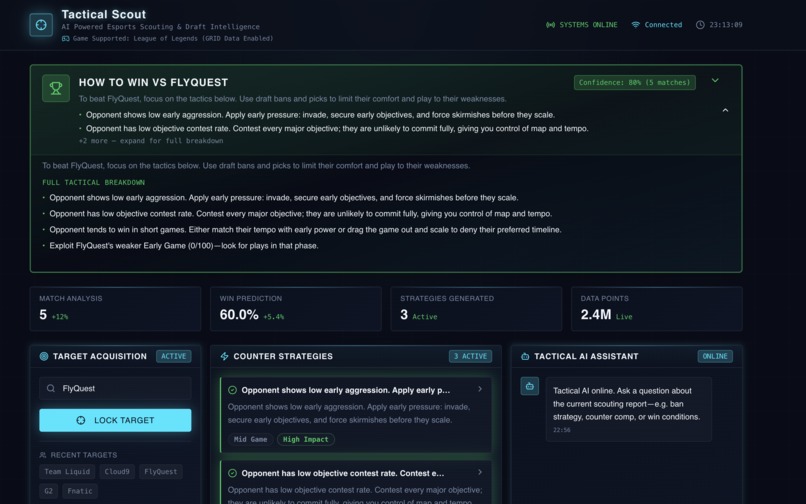Viewport: 806px width, 504px height.
Task: Click the Systems Online broadcast icon
Action: (x=550, y=25)
